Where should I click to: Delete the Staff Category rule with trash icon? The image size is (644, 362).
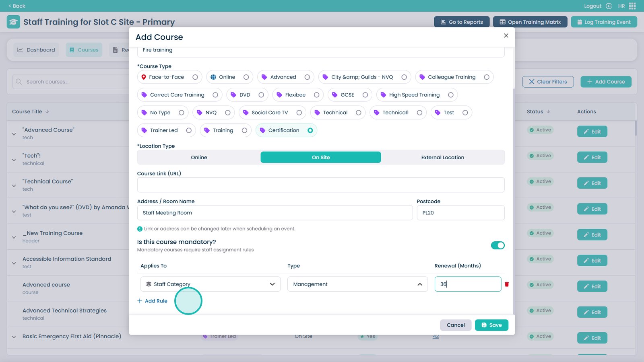coord(507,284)
